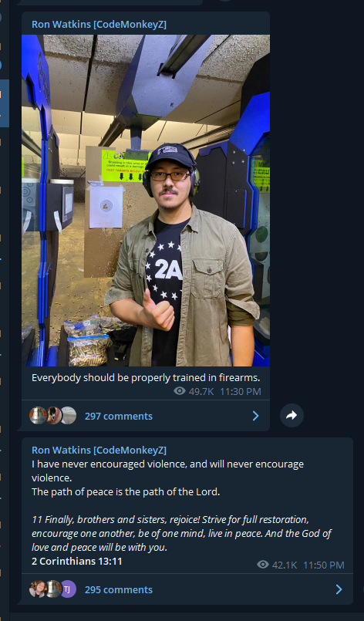Click the 11:50 PM timestamp
Image resolution: width=364 pixels, height=621 pixels.
click(324, 565)
